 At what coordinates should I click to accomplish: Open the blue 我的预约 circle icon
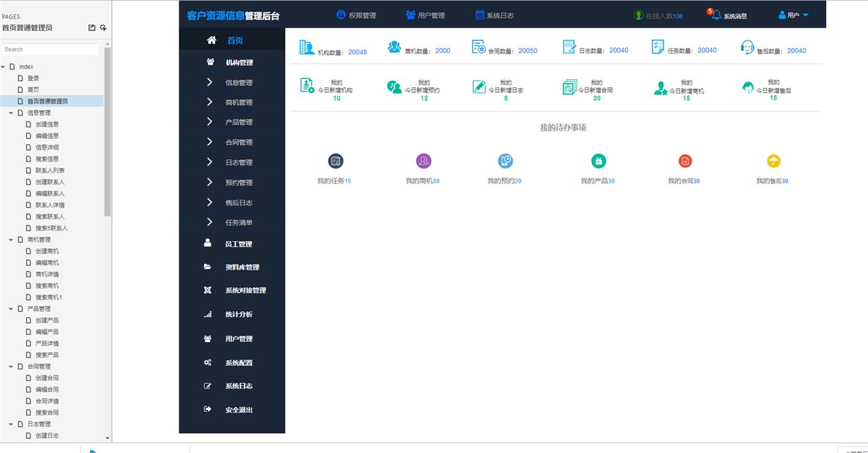coord(505,161)
